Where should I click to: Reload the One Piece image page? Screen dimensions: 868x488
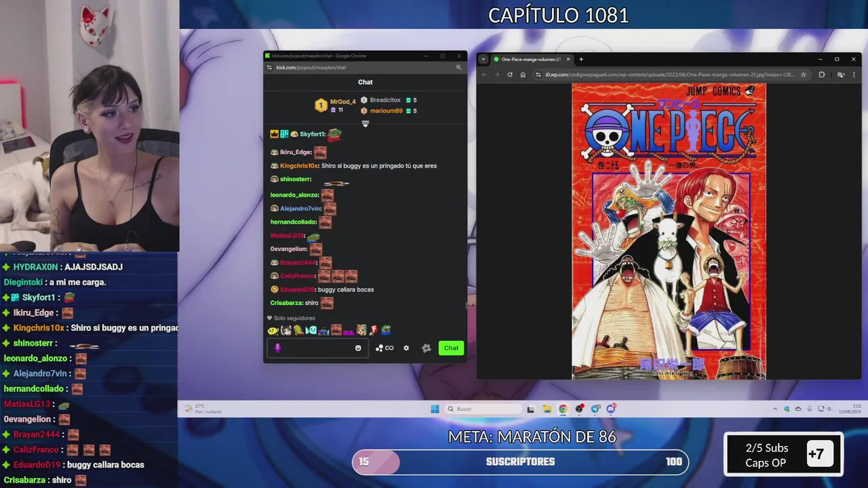(510, 75)
